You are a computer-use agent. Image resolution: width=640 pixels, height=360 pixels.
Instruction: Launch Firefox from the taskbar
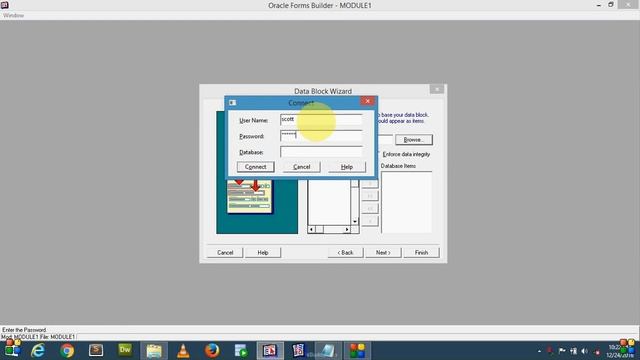pyautogui.click(x=212, y=351)
